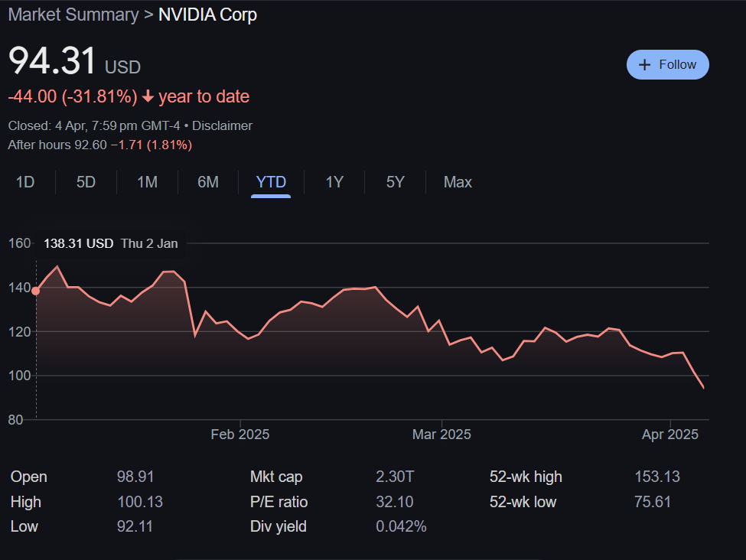Click the 80 y-axis label

pyautogui.click(x=15, y=420)
